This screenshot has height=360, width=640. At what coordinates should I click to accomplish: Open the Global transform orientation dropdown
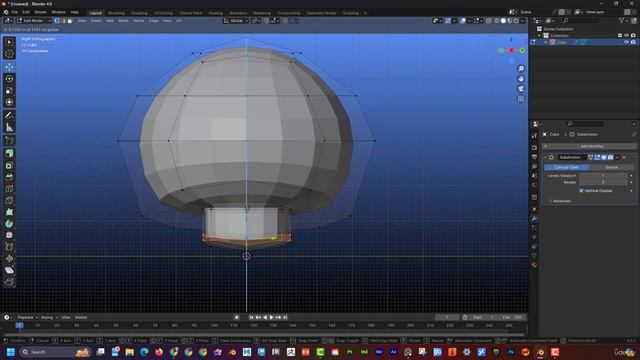point(236,20)
